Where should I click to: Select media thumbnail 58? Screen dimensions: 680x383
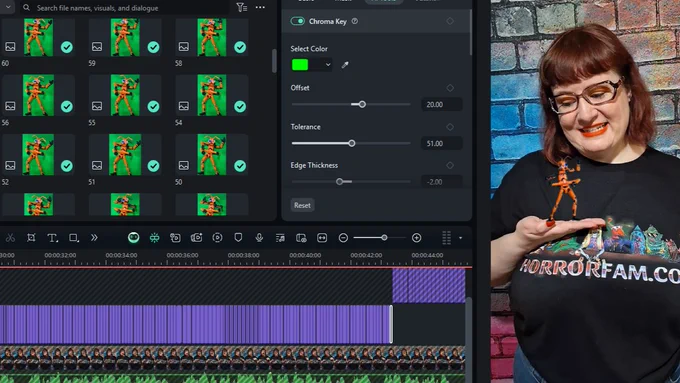click(x=212, y=37)
